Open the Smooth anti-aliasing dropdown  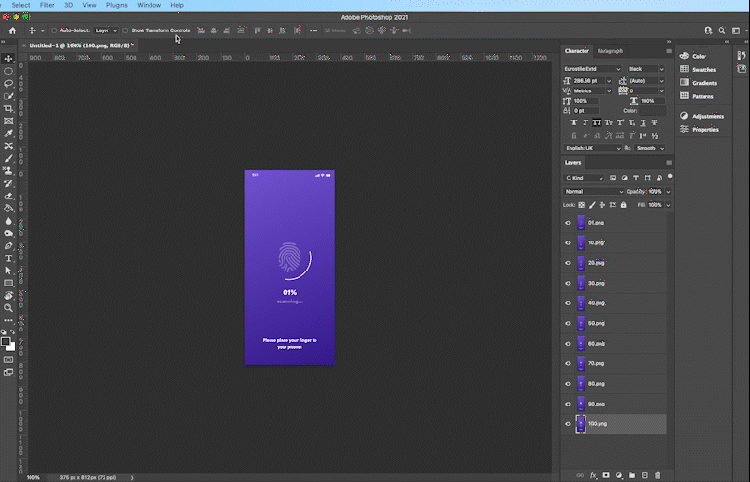(x=650, y=148)
